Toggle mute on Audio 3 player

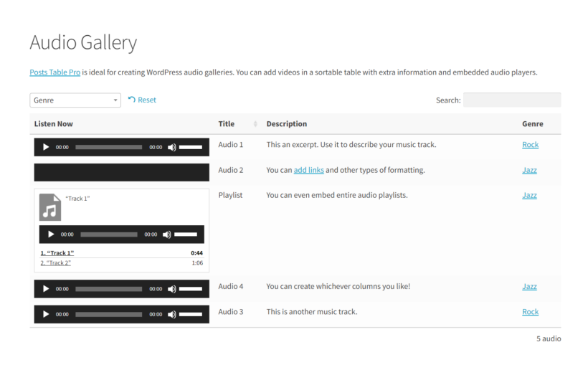click(171, 314)
